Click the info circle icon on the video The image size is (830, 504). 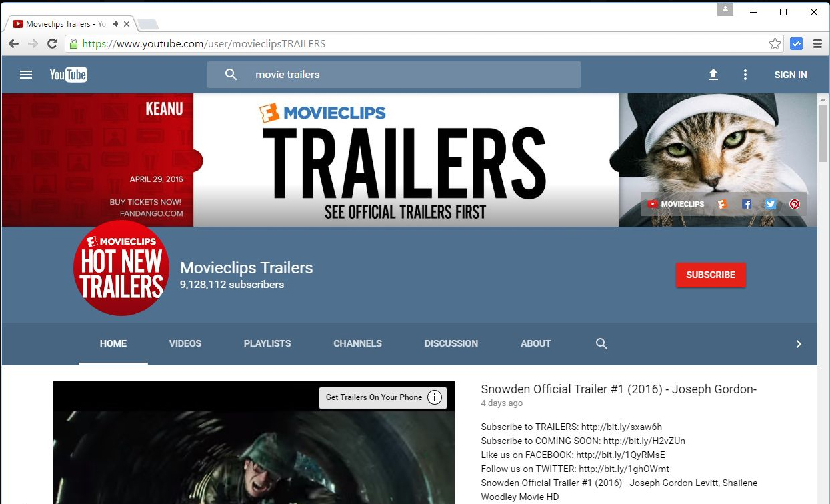tap(435, 397)
